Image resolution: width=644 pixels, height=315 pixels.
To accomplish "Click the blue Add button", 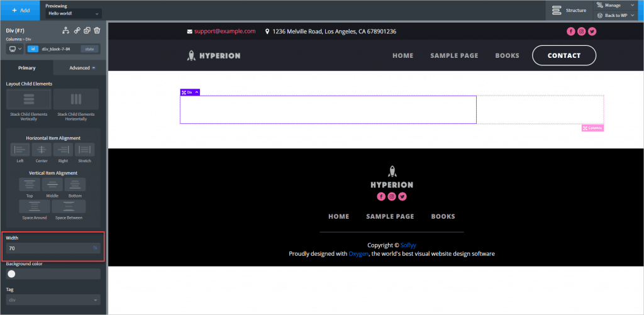I will (21, 10).
